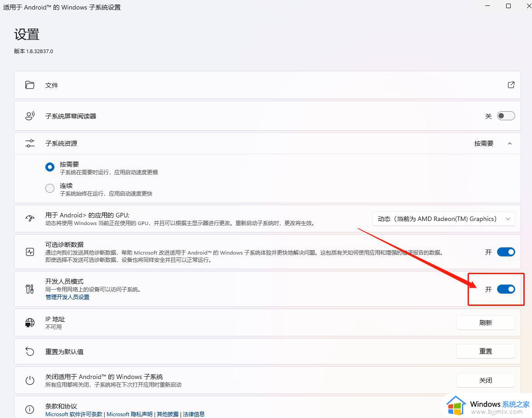The image size is (532, 418).
Task: Select the 按需要 radio button
Action: (50, 167)
